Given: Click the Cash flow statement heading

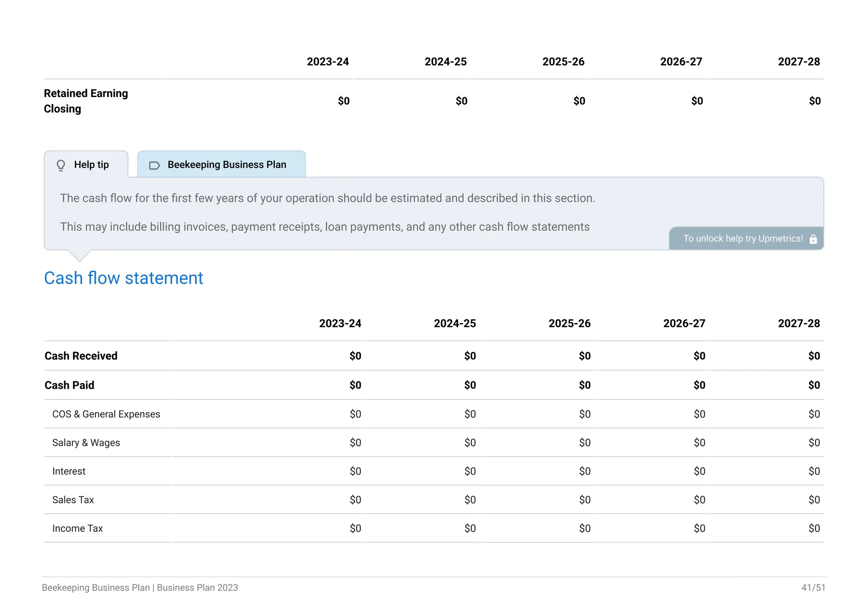Looking at the screenshot, I should (x=123, y=278).
